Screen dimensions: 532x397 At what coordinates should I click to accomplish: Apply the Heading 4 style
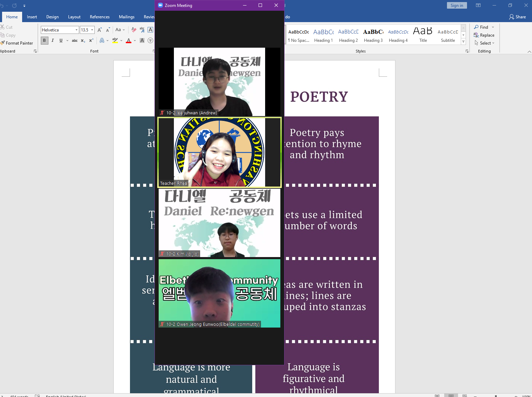398,35
